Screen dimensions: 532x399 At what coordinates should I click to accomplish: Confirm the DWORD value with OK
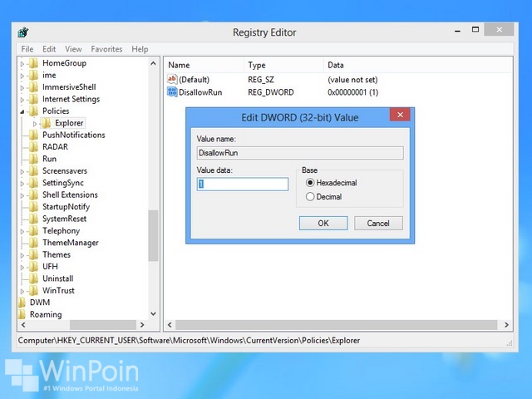[323, 223]
